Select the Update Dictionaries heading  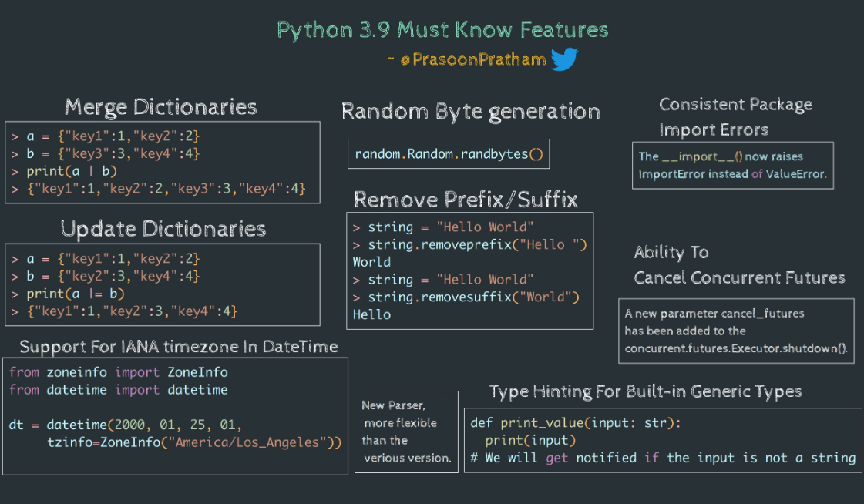click(163, 229)
